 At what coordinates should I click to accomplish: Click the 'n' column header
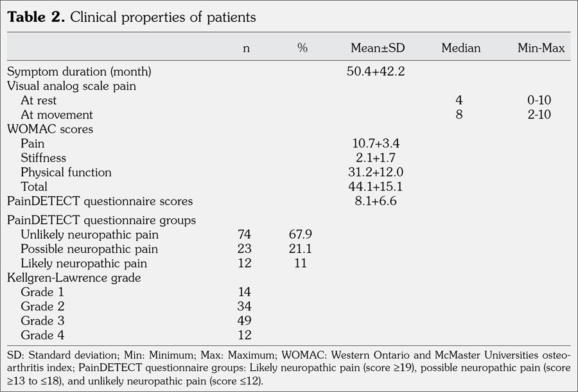pyautogui.click(x=246, y=49)
